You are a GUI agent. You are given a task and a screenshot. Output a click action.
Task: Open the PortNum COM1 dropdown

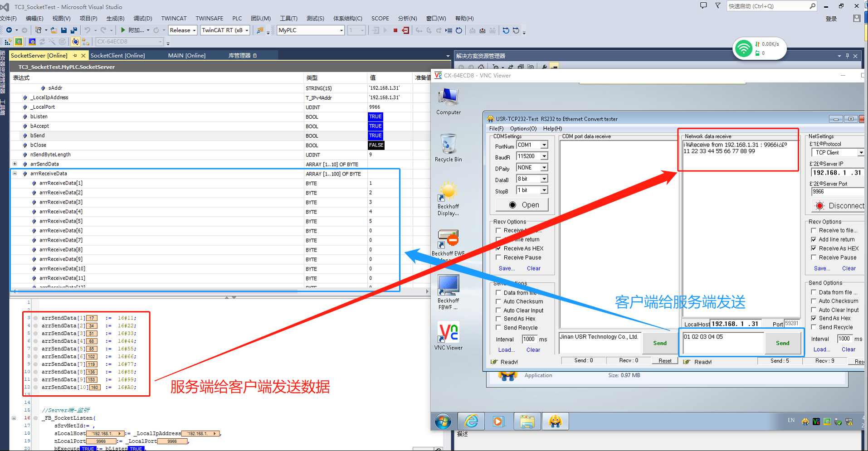pos(544,145)
